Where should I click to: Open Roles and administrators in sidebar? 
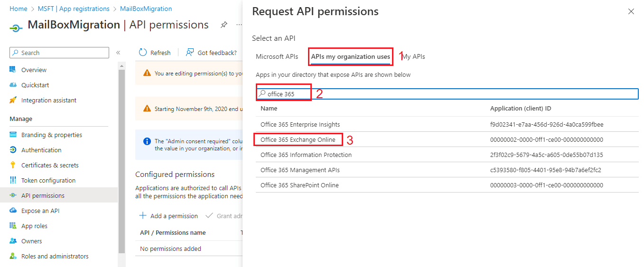tap(55, 256)
